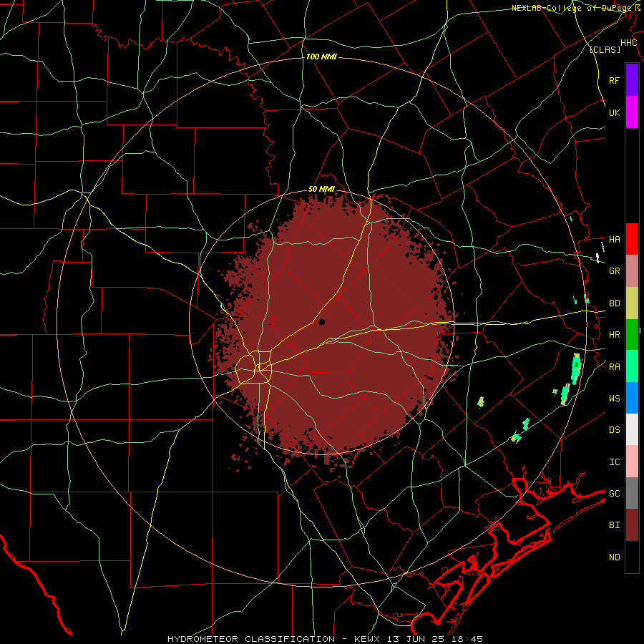Click the RA legend label
This screenshot has height=644, width=644.
click(614, 367)
